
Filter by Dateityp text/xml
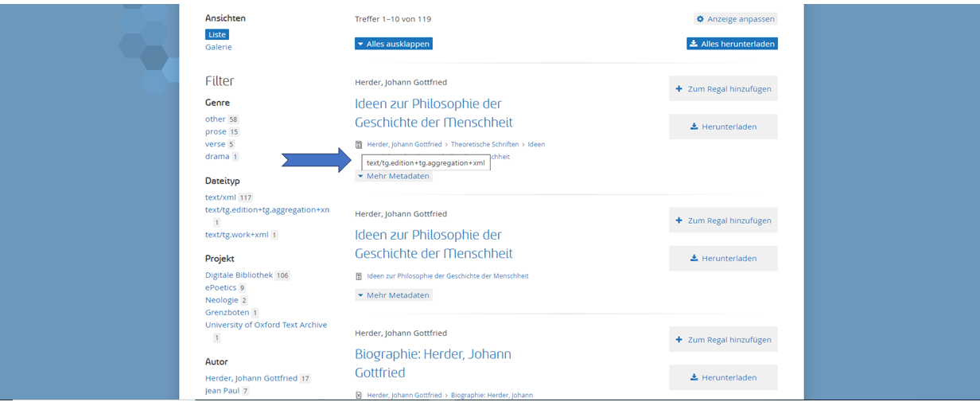[220, 197]
